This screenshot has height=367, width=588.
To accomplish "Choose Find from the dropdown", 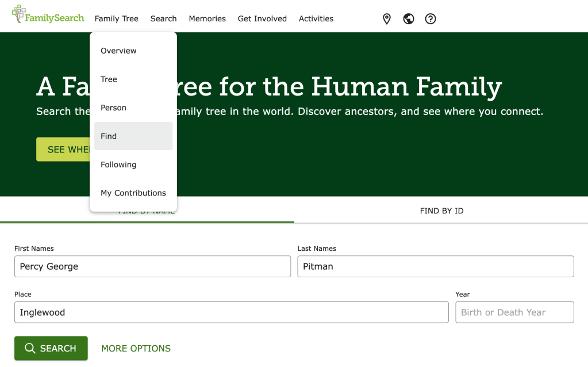I will [109, 136].
